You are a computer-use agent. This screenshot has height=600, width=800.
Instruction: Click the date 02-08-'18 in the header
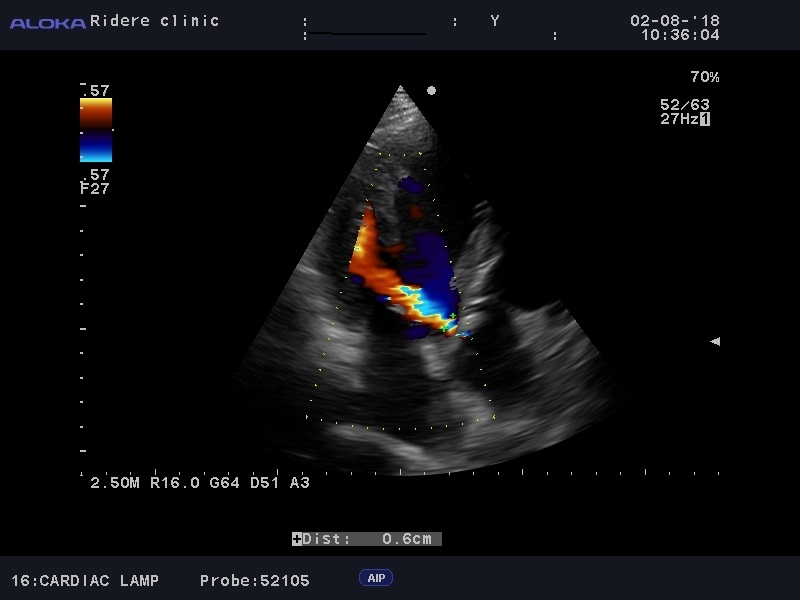pos(674,20)
